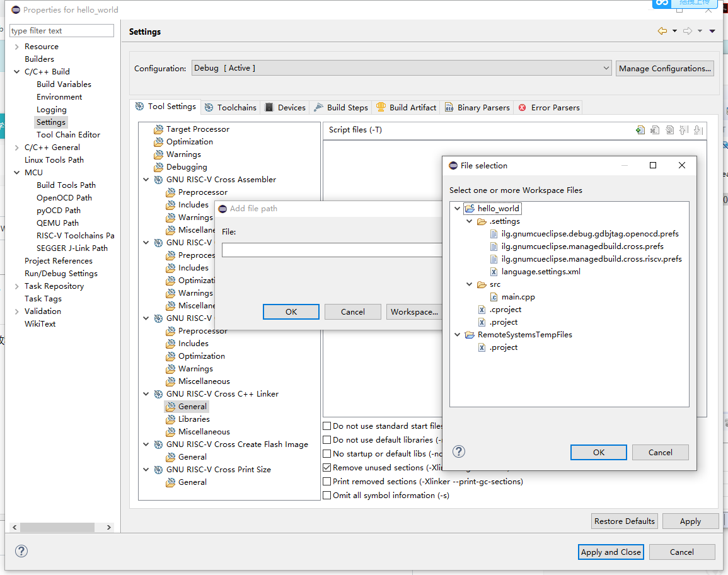The width and height of the screenshot is (728, 575).
Task: Click the Manage Configurations button
Action: tap(664, 68)
